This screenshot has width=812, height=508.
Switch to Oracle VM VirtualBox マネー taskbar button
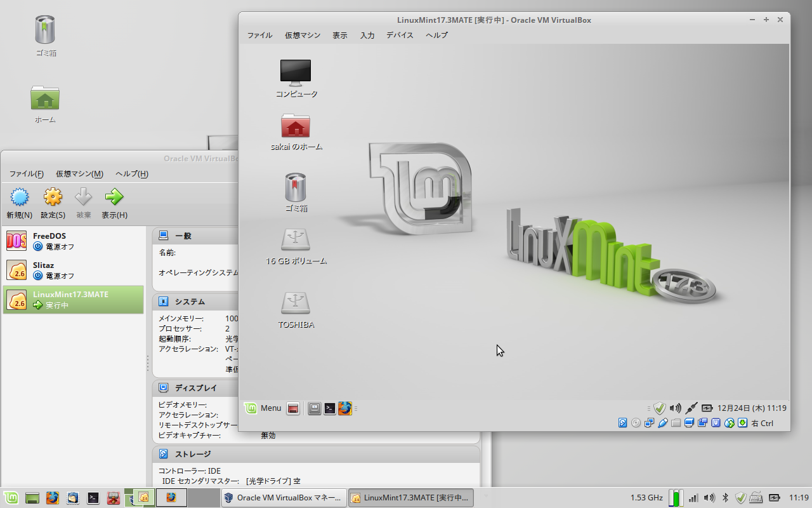tap(284, 498)
